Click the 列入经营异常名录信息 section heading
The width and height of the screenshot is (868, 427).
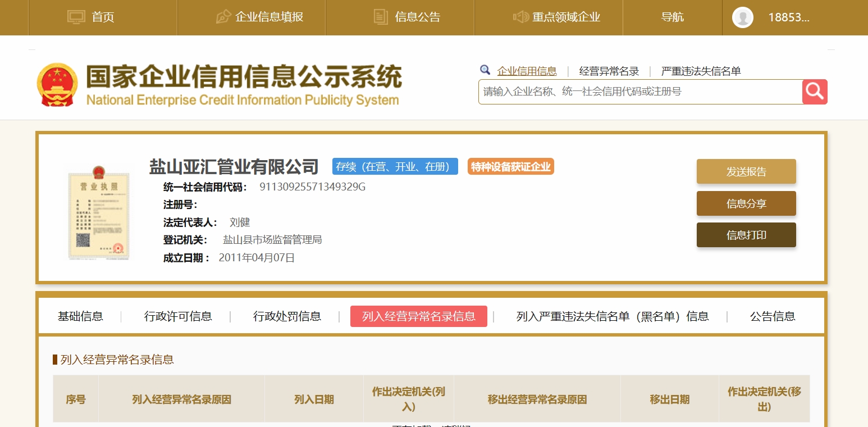tap(117, 360)
